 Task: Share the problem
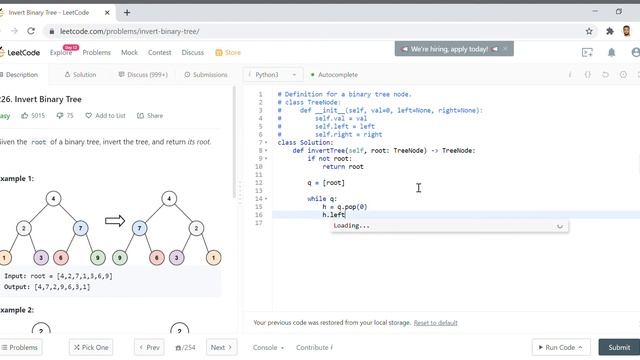tap(150, 116)
